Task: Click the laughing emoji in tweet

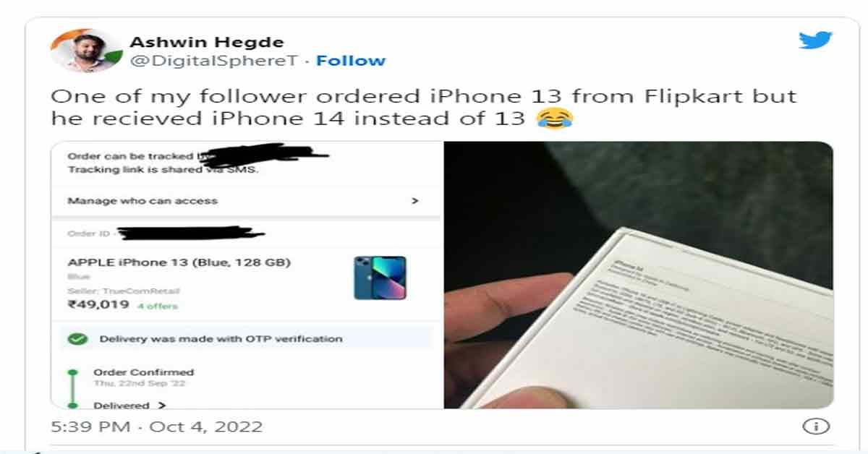Action: [555, 118]
